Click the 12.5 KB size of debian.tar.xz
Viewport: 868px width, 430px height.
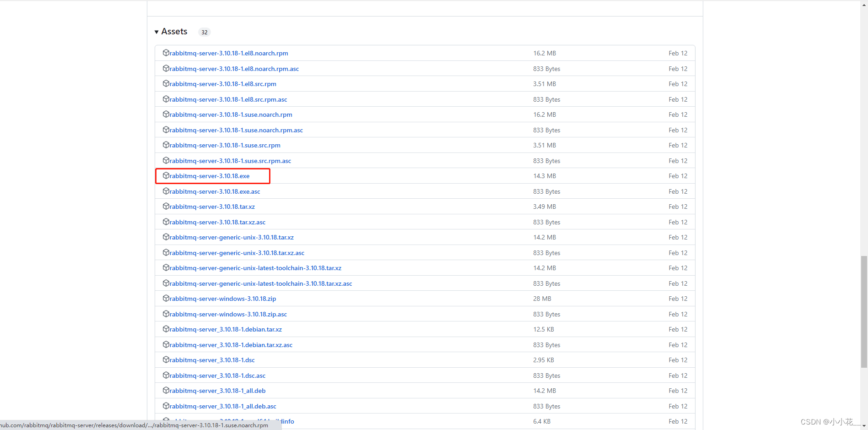coord(544,330)
